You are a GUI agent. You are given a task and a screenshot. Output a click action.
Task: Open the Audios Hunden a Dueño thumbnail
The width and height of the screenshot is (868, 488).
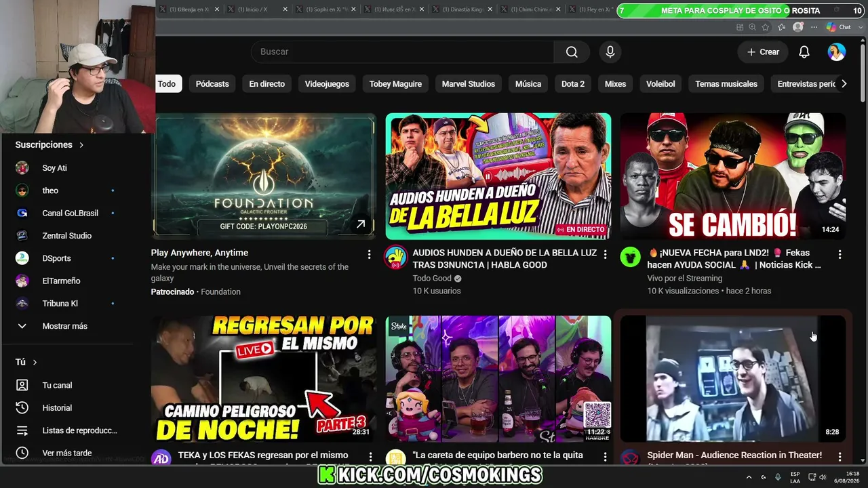(x=498, y=176)
